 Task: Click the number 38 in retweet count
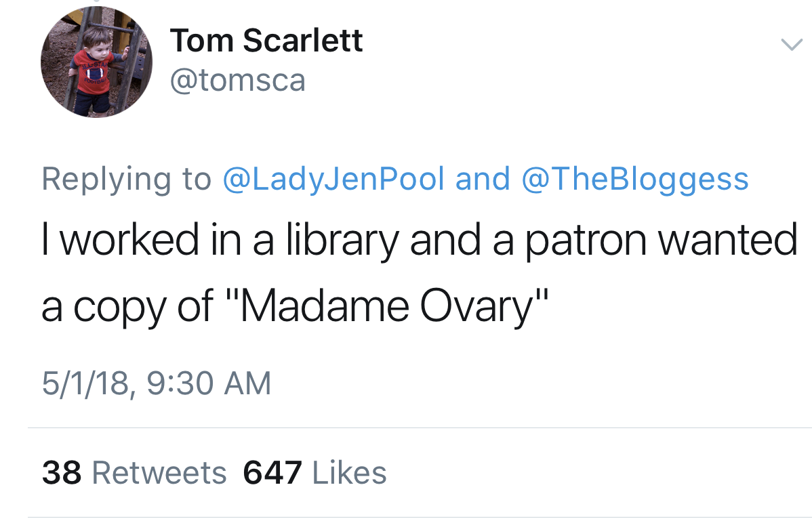(x=62, y=472)
